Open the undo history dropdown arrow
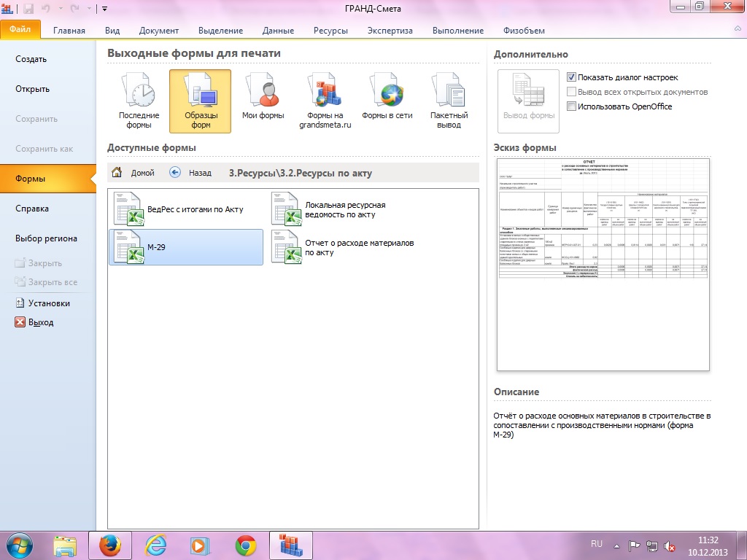The height and width of the screenshot is (560, 747). [61, 9]
